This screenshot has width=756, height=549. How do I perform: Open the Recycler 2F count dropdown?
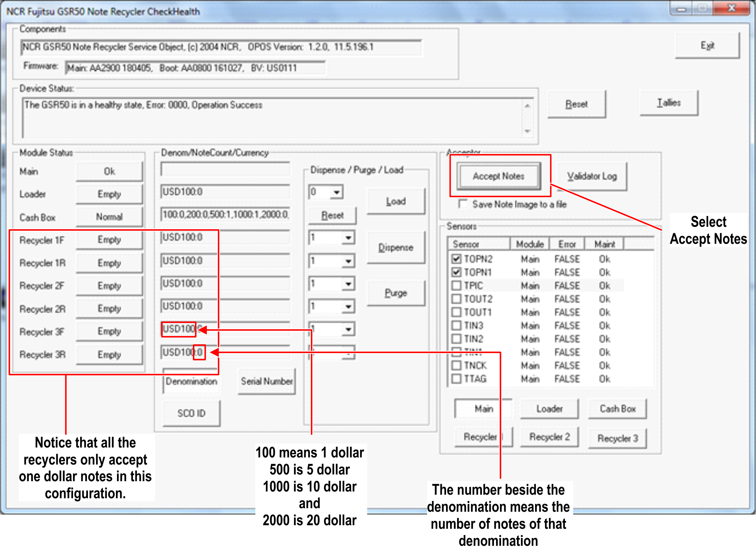click(349, 284)
